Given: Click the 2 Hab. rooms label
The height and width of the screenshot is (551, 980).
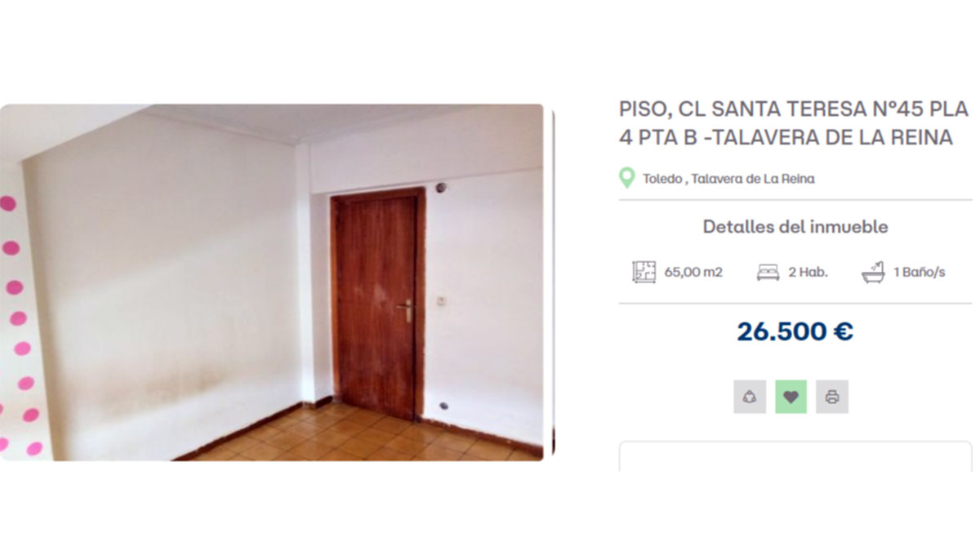Looking at the screenshot, I should click(x=808, y=273).
